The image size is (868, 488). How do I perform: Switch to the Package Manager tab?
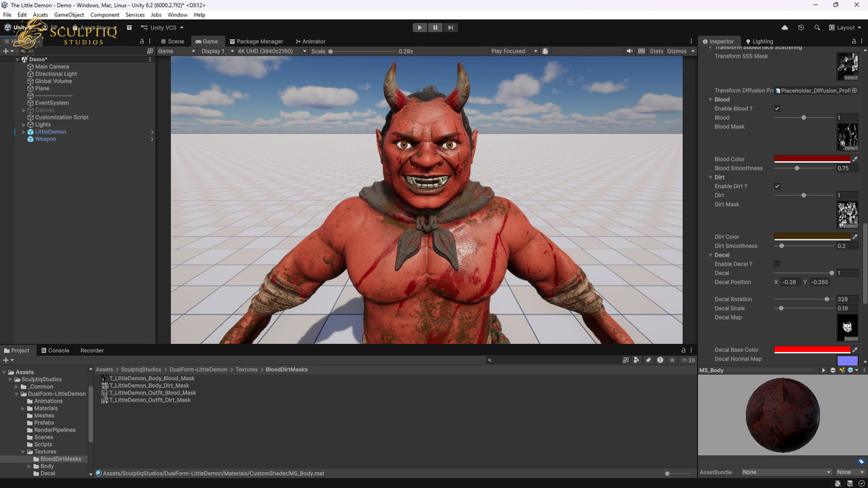point(255,41)
